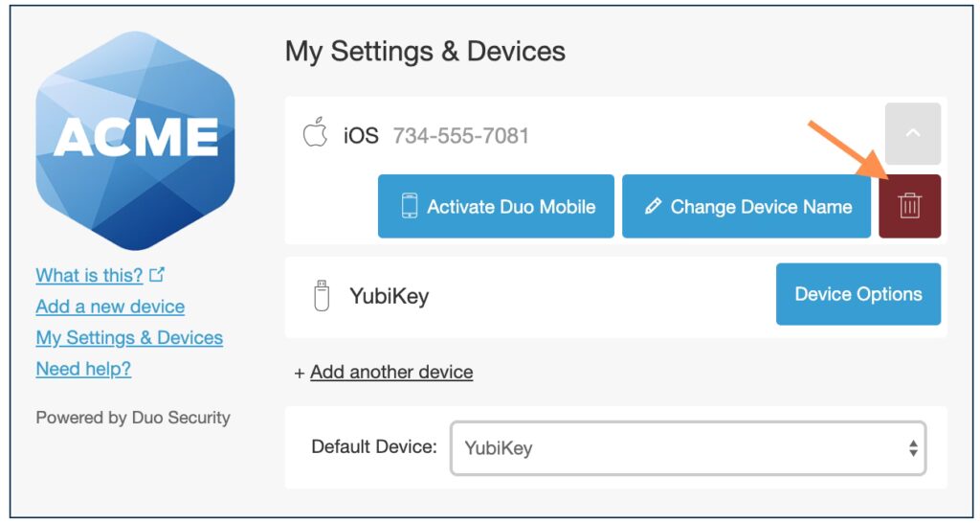
Task: Click the pencil icon on Change Device Name
Action: [654, 206]
